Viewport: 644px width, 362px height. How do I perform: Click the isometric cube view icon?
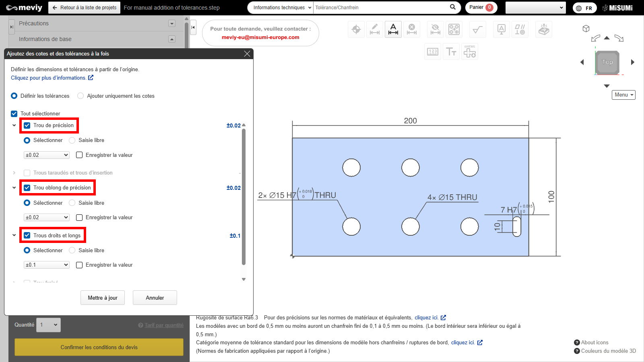click(586, 29)
